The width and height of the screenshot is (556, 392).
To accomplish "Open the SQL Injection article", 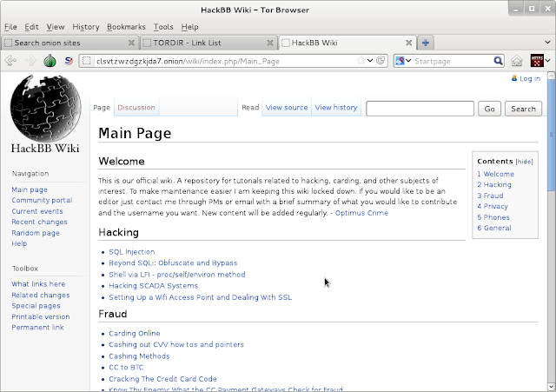I will 131,252.
